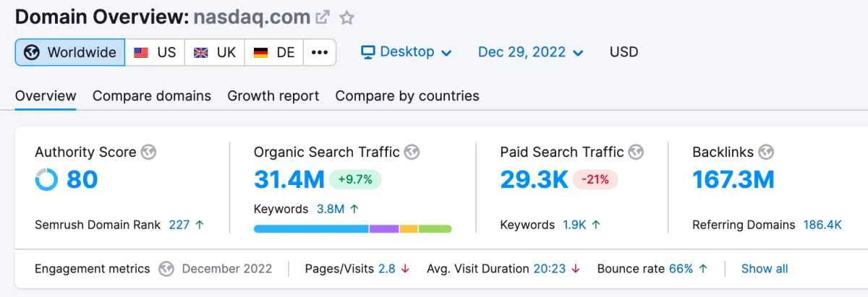Screen dimensions: 868x297
Task: Open the Compare domains tab
Action: (152, 96)
